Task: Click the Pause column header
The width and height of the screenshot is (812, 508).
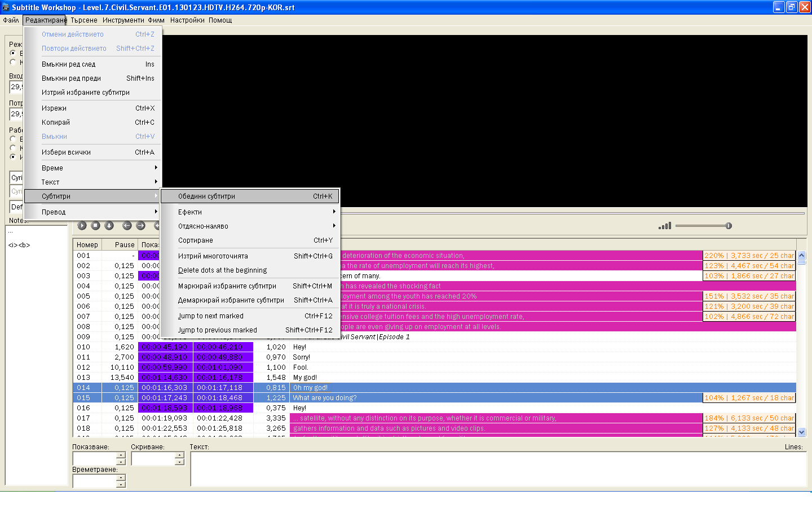Action: (120, 245)
